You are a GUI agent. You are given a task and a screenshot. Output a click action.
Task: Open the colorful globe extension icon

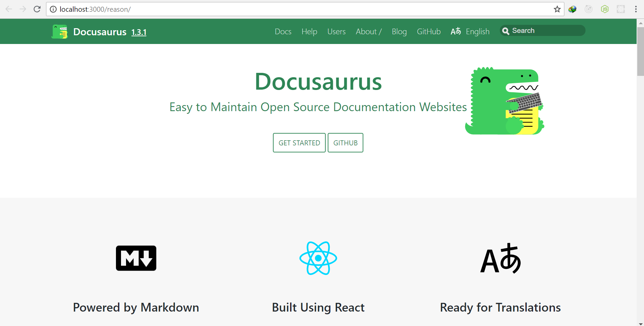tap(572, 9)
